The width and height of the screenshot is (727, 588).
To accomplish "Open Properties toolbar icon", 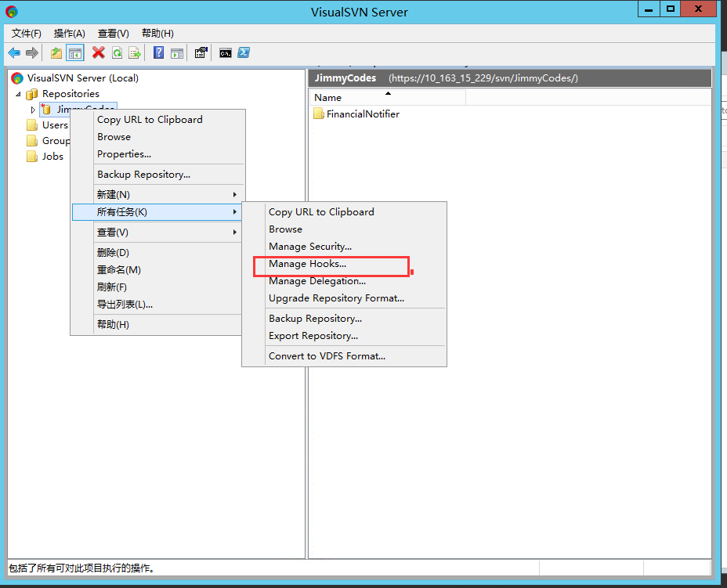I will [x=201, y=52].
